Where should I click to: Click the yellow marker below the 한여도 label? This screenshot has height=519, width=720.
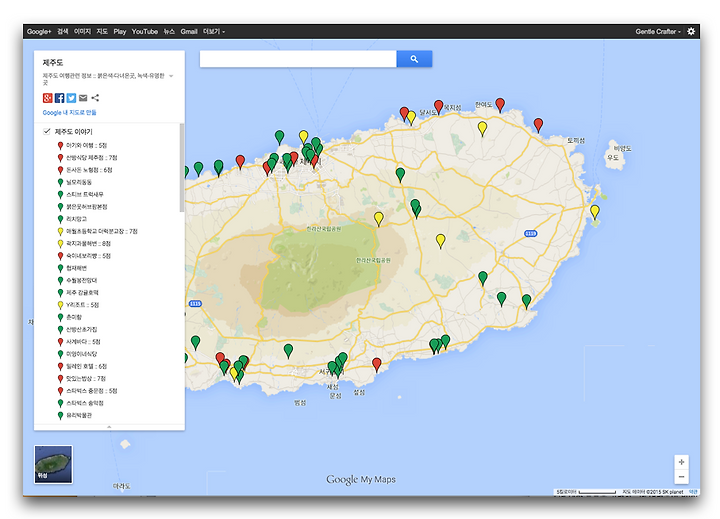pyautogui.click(x=482, y=128)
